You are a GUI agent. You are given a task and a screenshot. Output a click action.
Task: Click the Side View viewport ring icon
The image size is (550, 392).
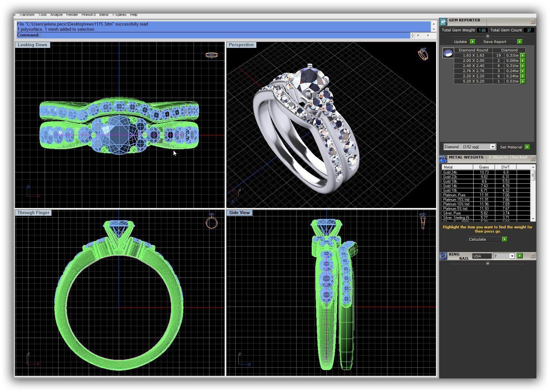(x=422, y=221)
